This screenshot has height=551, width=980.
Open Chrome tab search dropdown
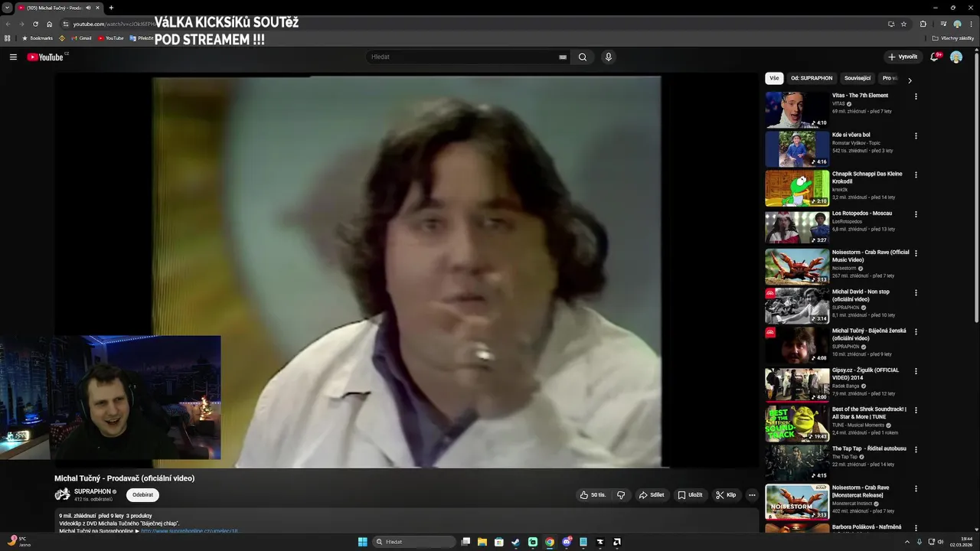tap(7, 8)
